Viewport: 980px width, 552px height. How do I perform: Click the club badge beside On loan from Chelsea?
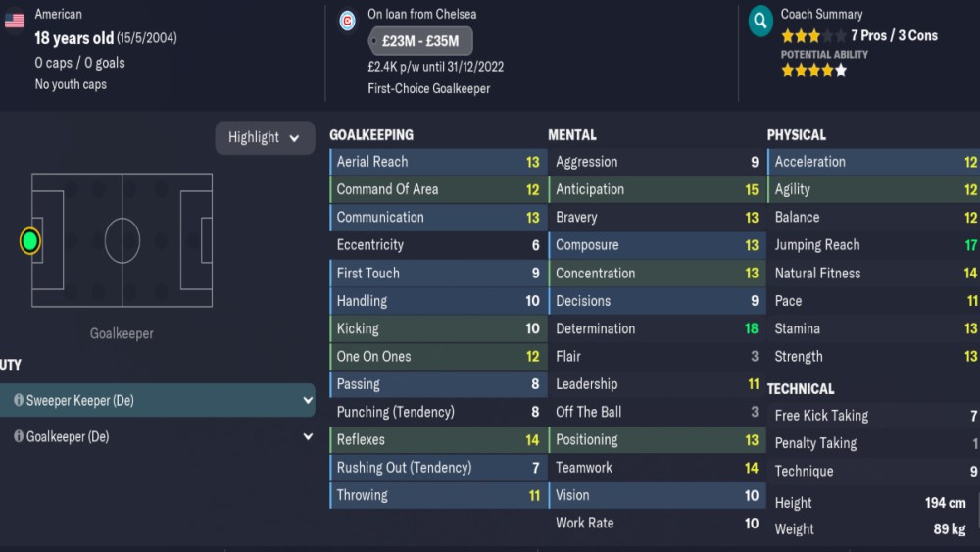pos(346,20)
